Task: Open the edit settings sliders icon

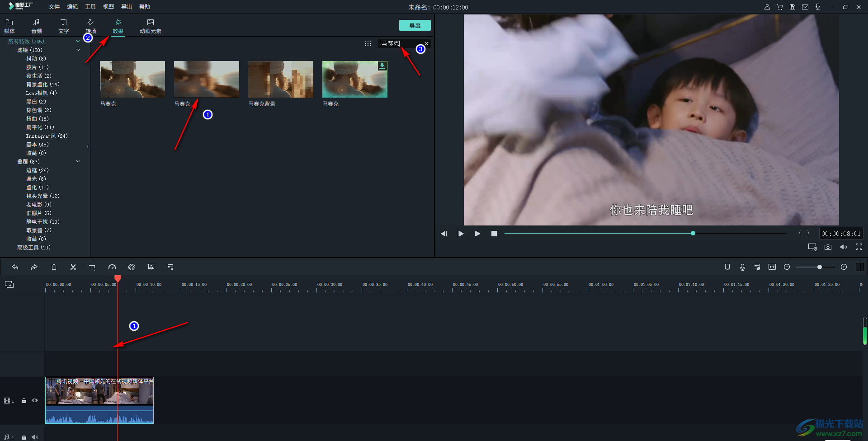Action: (170, 267)
